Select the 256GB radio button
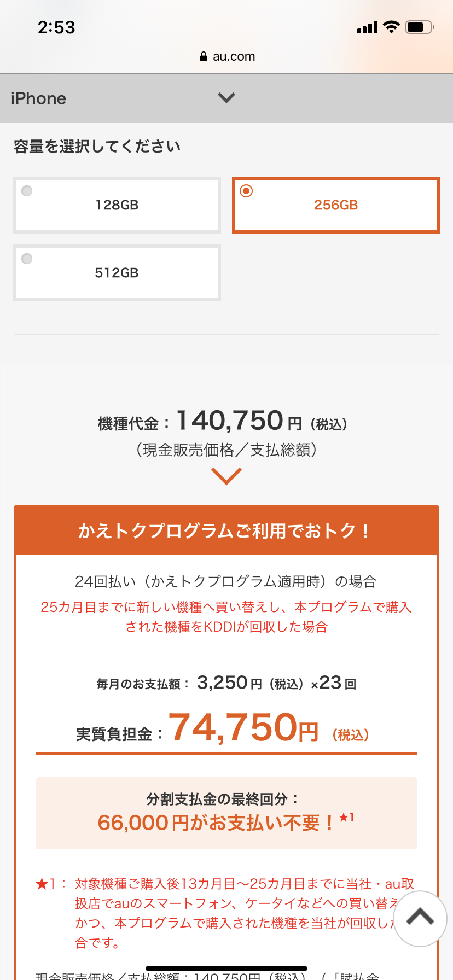453x980 pixels. pyautogui.click(x=246, y=191)
